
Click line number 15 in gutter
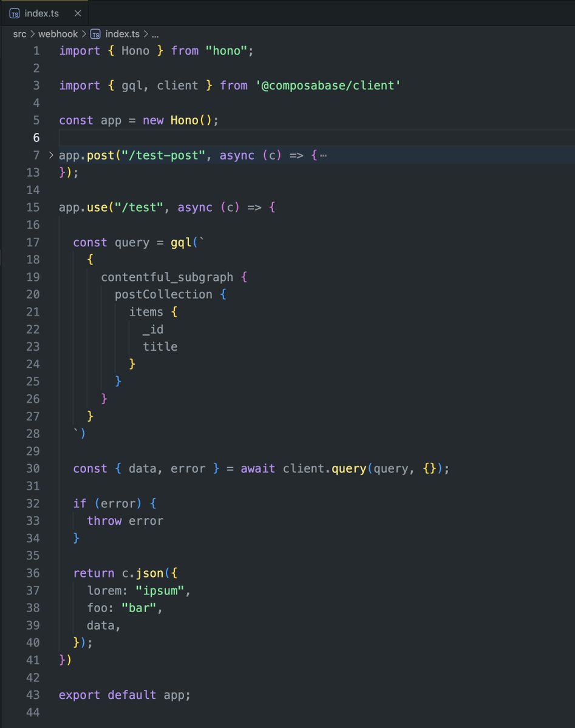coord(33,207)
